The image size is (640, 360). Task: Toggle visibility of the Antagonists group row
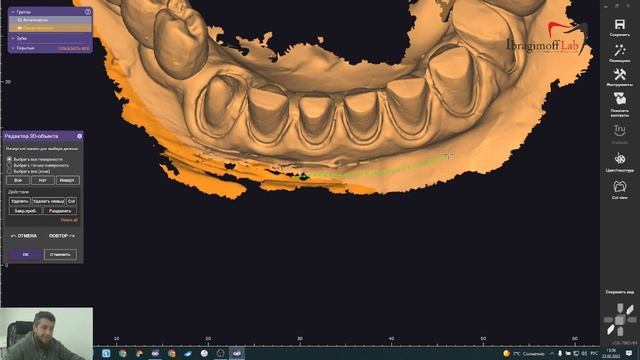click(19, 20)
